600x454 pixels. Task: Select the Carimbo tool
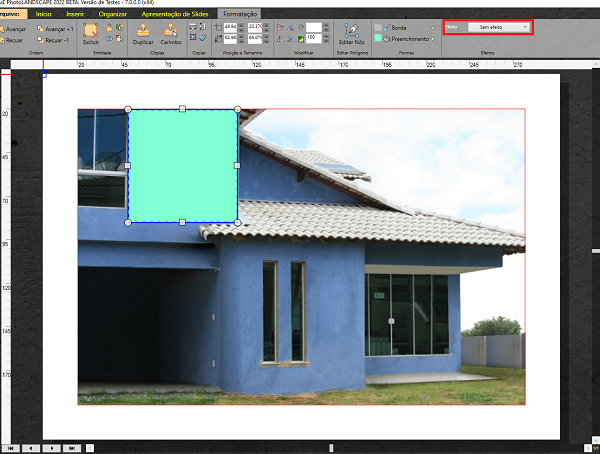tap(171, 32)
